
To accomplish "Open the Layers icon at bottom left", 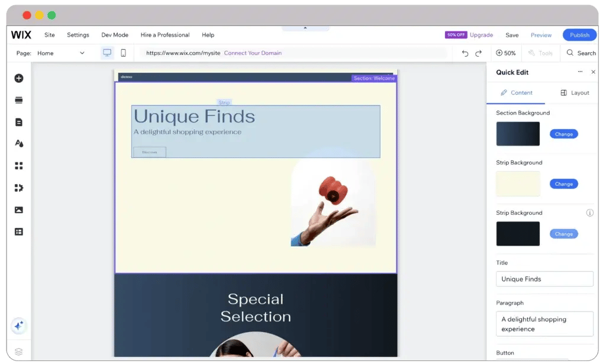I will coord(18,352).
